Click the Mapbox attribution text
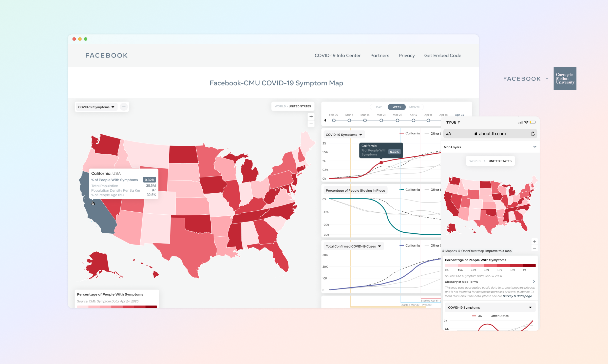The image size is (608, 364). tap(449, 251)
